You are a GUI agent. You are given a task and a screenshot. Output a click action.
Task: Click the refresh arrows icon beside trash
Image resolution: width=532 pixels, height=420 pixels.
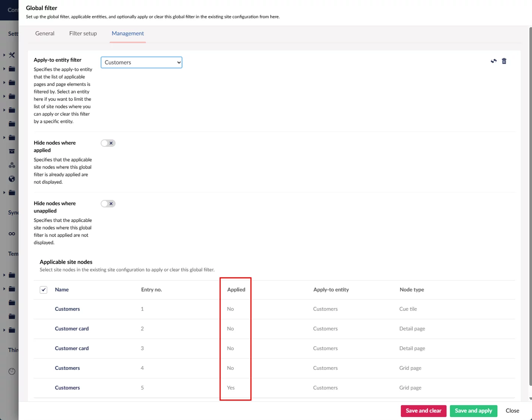click(493, 61)
